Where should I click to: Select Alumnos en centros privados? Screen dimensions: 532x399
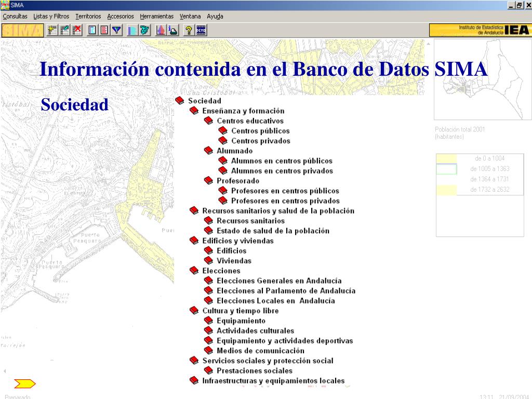tap(282, 170)
